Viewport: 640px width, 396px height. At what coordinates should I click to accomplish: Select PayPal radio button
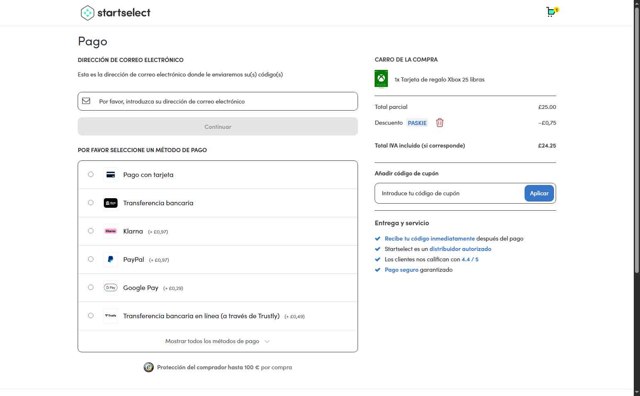(x=91, y=259)
